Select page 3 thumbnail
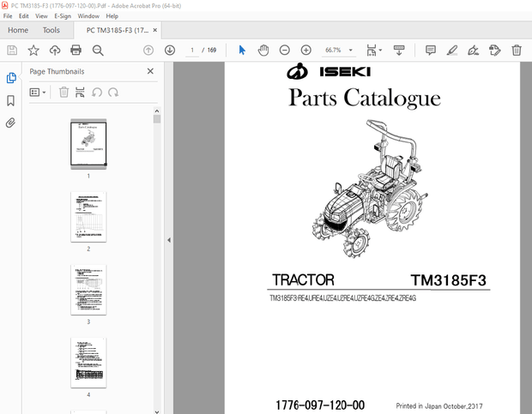This screenshot has width=532, height=414. (88, 290)
